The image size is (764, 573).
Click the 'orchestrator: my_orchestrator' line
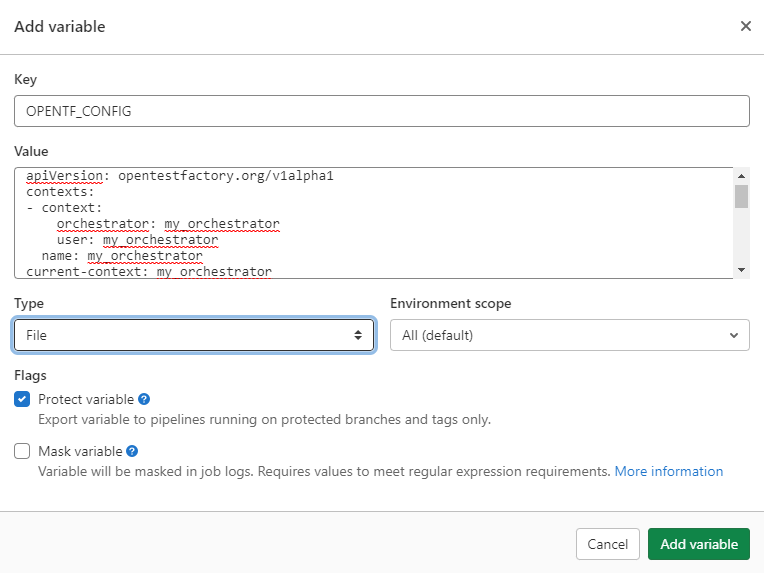168,224
